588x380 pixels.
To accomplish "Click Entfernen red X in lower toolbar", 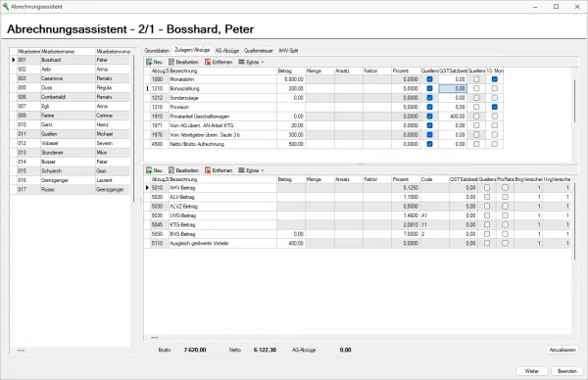I will (x=208, y=170).
